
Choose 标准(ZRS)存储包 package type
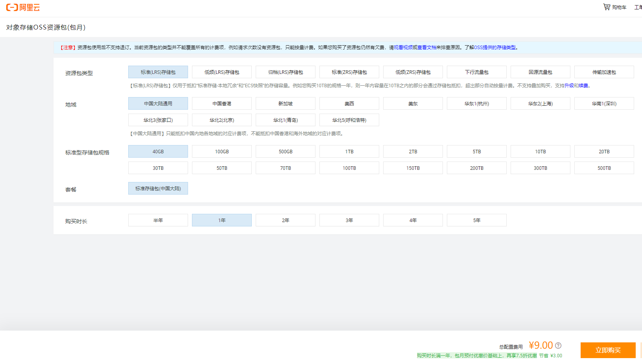pos(349,72)
